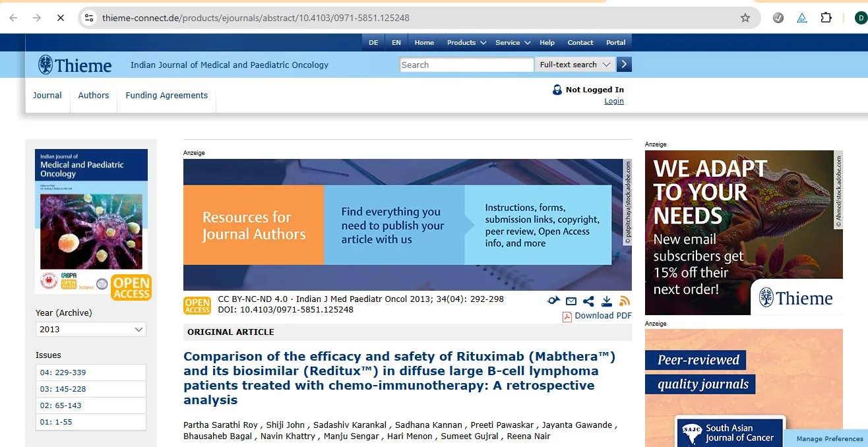Click the Not Logged In user icon
Image resolution: width=868 pixels, height=447 pixels.
(x=557, y=90)
